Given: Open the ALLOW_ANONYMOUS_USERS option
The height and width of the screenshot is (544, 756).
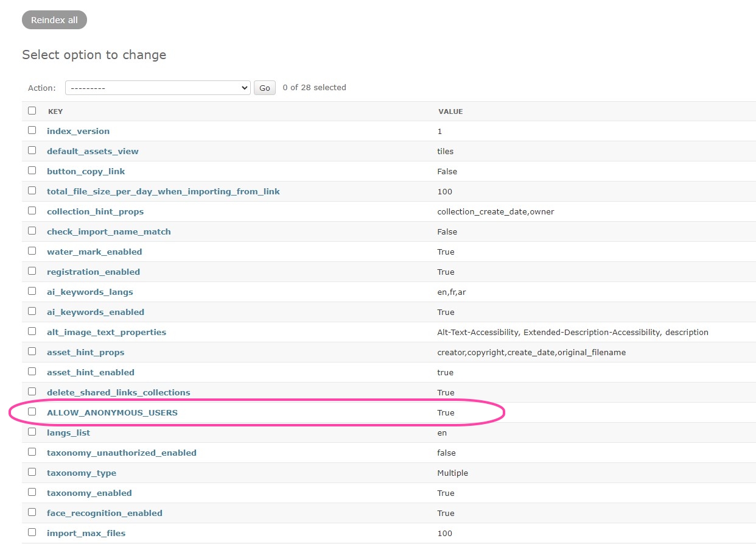Looking at the screenshot, I should (x=113, y=412).
